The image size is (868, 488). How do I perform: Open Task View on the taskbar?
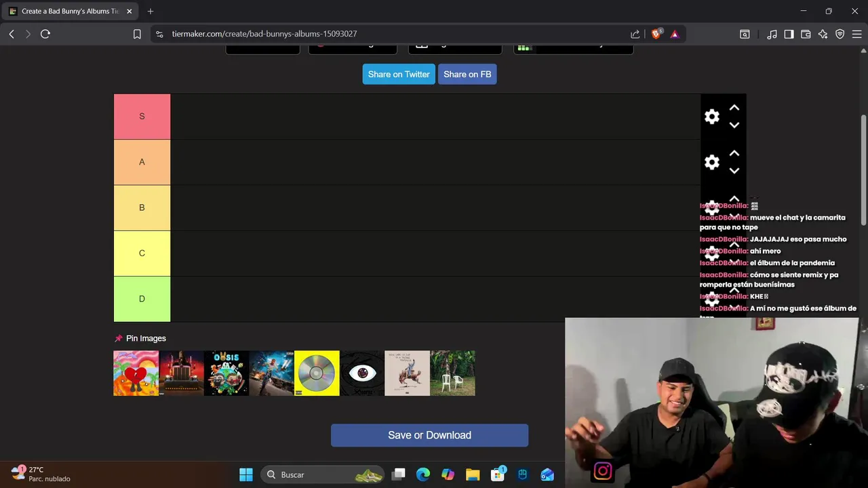coord(399,474)
